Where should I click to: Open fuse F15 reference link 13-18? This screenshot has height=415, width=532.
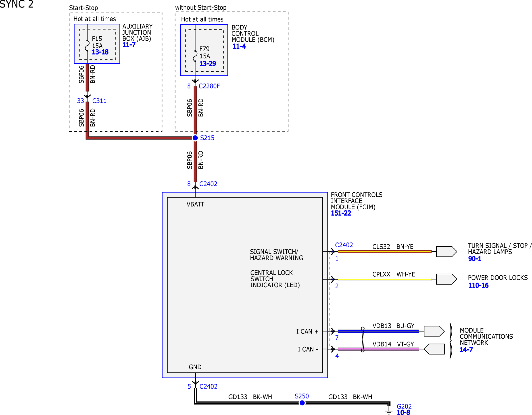click(100, 52)
